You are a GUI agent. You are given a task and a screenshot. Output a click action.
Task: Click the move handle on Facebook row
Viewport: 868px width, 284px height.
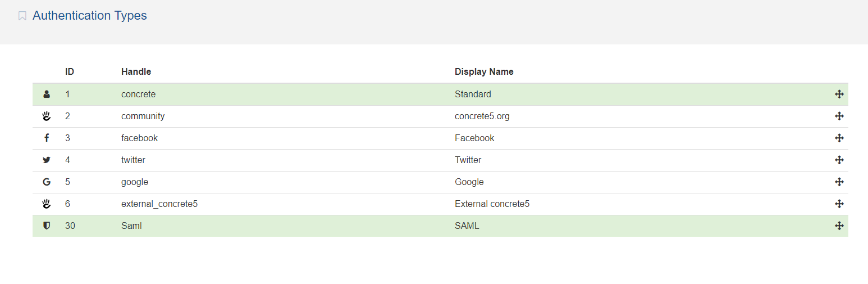click(839, 138)
